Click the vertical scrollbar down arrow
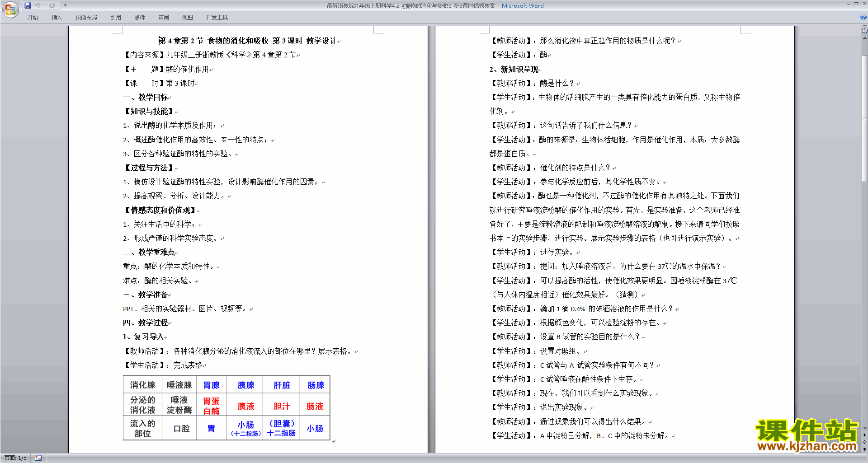The width and height of the screenshot is (868, 463). (864, 428)
